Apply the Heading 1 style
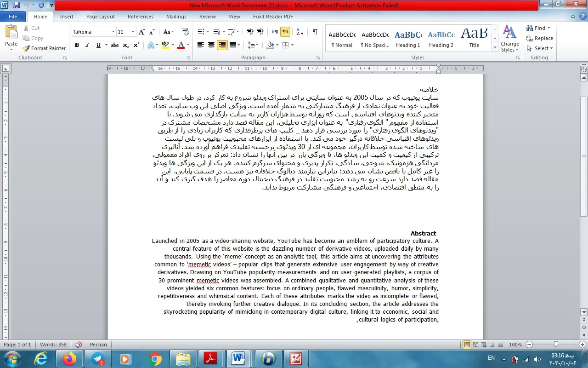The width and height of the screenshot is (588, 368). (408, 39)
